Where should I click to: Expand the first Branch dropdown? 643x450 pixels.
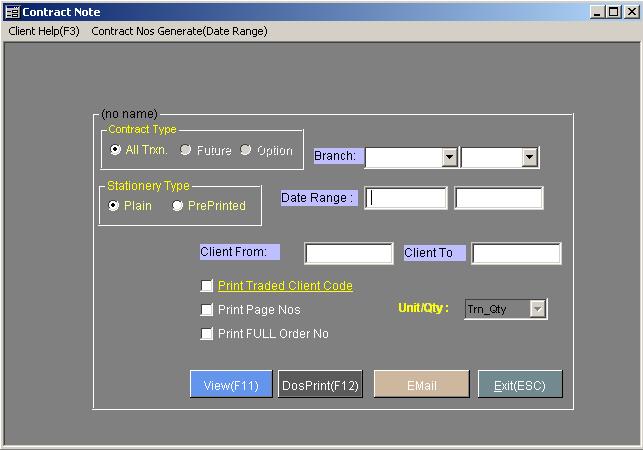click(449, 157)
